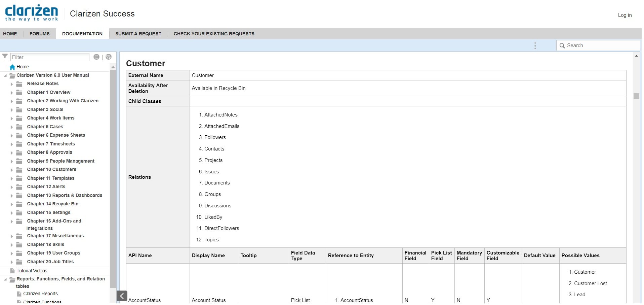Expand the Chapter 10 Customers arrow

click(x=12, y=170)
